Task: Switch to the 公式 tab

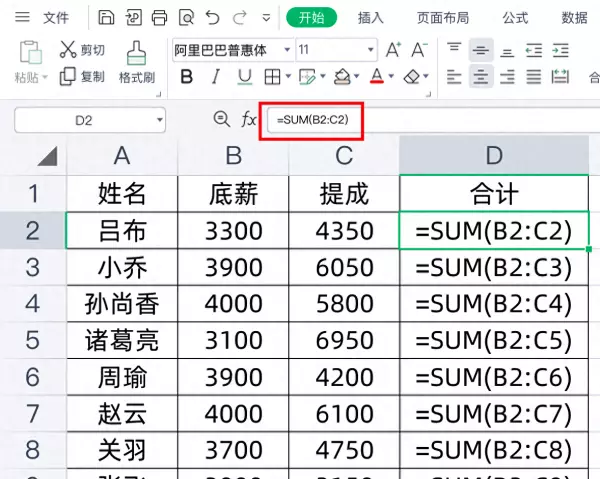Action: pos(515,18)
